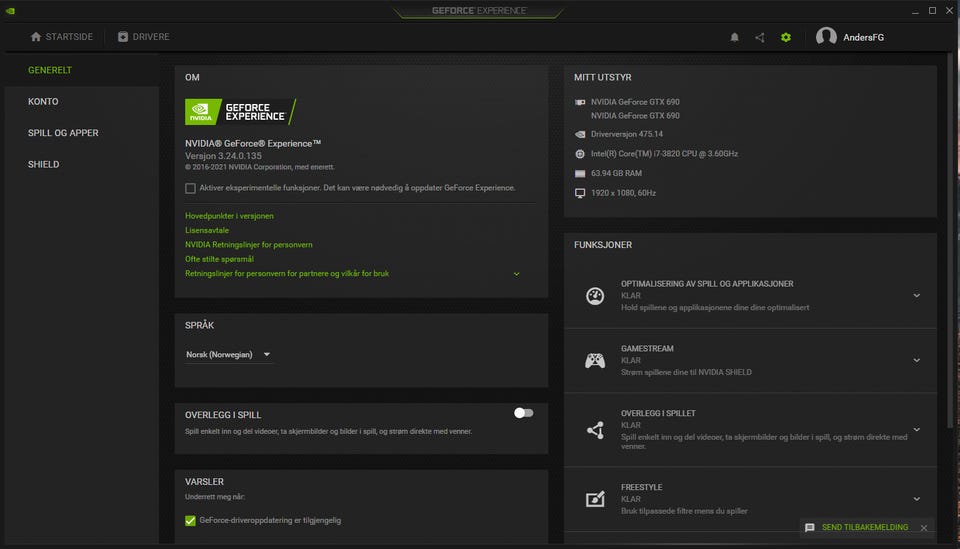Click the Driverversjon 475.14 text
This screenshot has width=960, height=549.
pyautogui.click(x=626, y=134)
